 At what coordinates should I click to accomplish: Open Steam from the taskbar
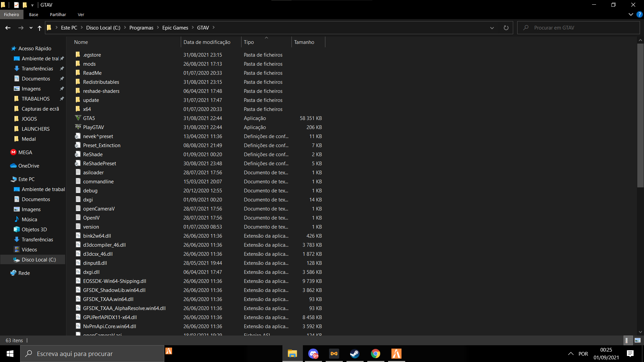[x=355, y=354]
